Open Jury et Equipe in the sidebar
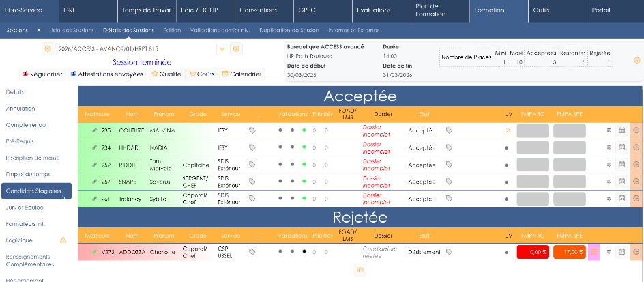 (x=25, y=208)
